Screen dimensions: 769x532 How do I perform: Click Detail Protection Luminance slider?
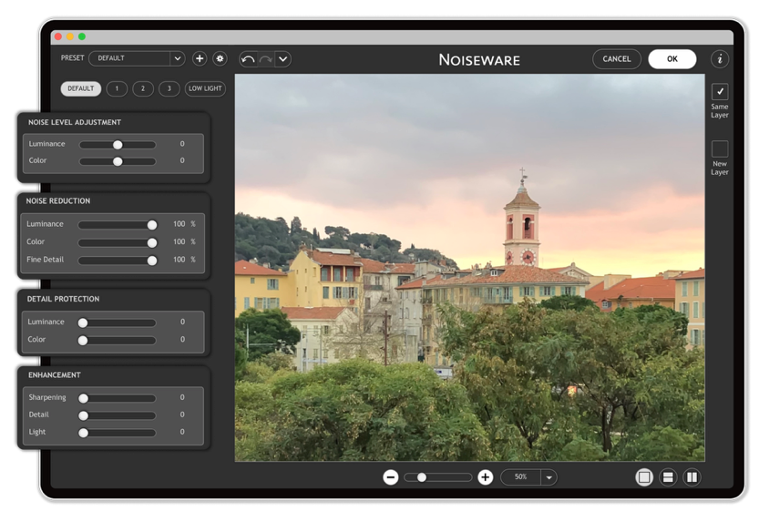pyautogui.click(x=118, y=322)
